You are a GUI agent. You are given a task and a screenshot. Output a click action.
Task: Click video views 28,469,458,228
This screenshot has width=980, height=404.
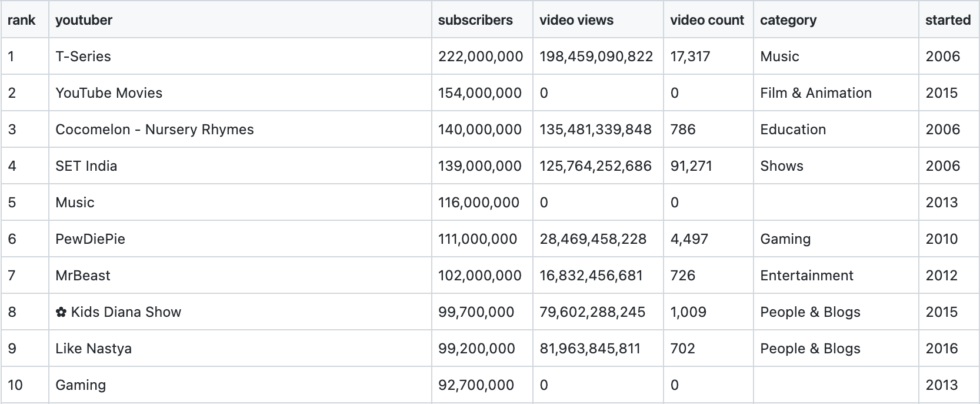(593, 239)
